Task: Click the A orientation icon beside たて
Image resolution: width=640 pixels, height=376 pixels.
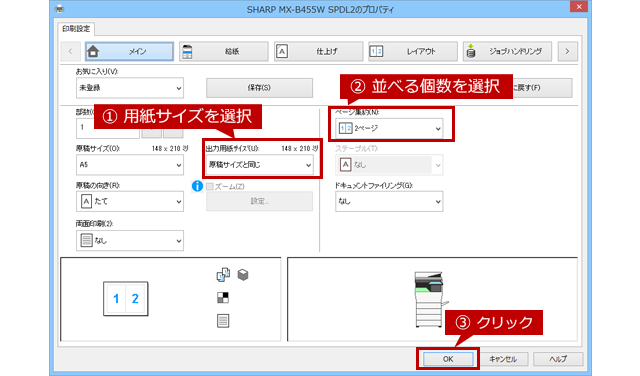Action: click(x=86, y=202)
